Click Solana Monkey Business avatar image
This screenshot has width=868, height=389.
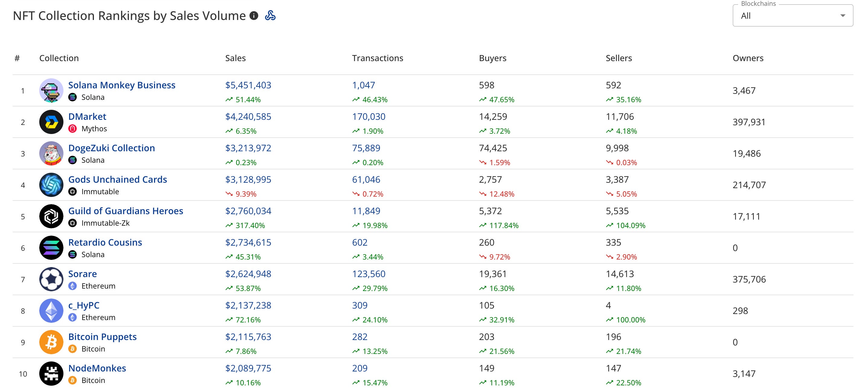(x=51, y=90)
